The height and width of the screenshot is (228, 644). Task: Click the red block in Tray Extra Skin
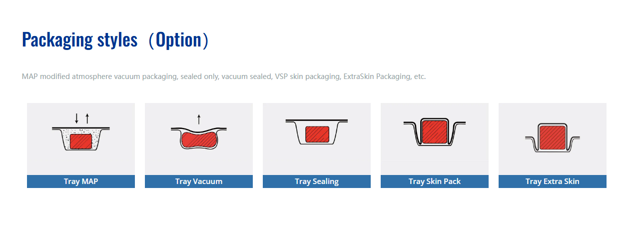coord(553,137)
